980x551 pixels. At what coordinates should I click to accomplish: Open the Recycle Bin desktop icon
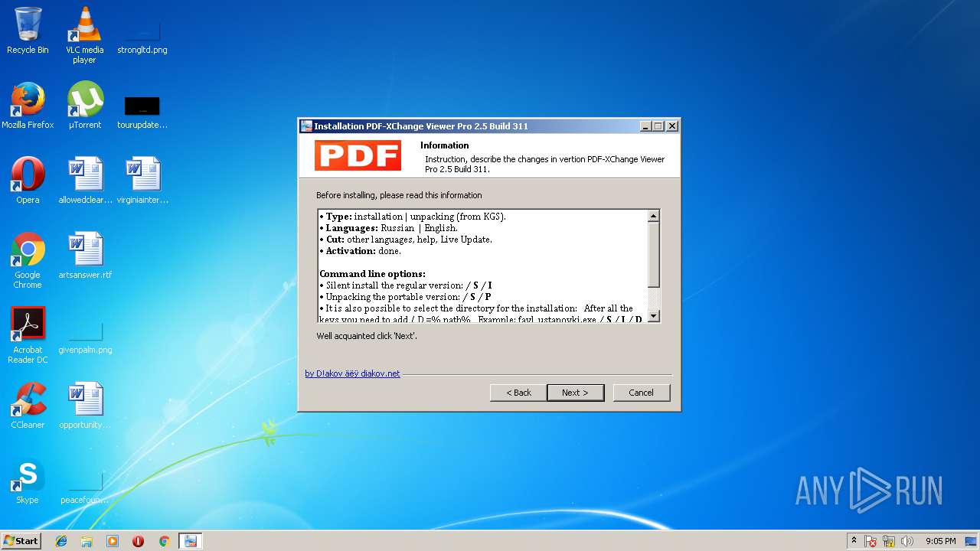coord(28,31)
